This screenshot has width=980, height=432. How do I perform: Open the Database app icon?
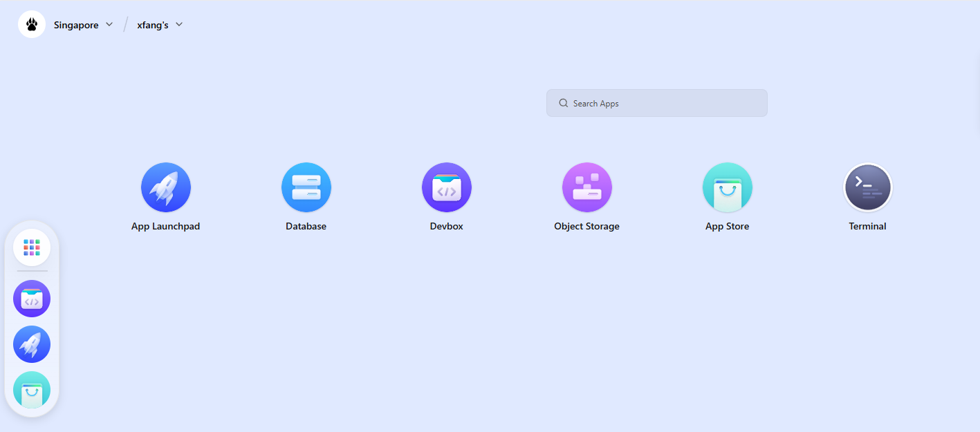306,187
